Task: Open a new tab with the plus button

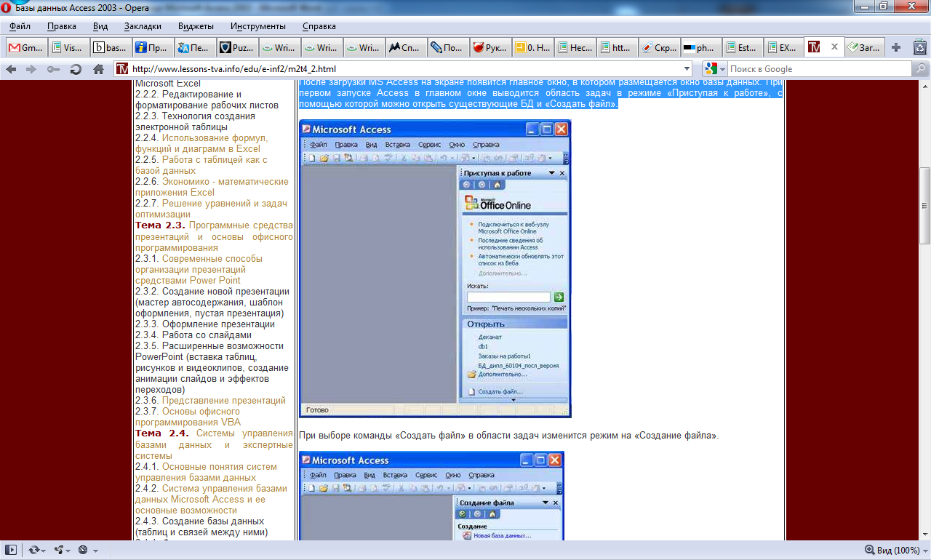Action: (896, 47)
